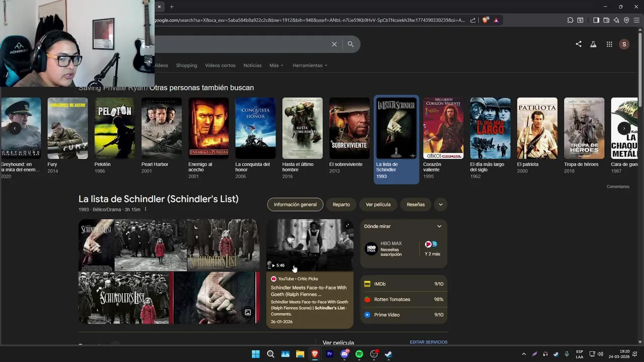The width and height of the screenshot is (644, 362).
Task: Open Rotten Tomatoes 98% rating
Action: click(x=404, y=299)
